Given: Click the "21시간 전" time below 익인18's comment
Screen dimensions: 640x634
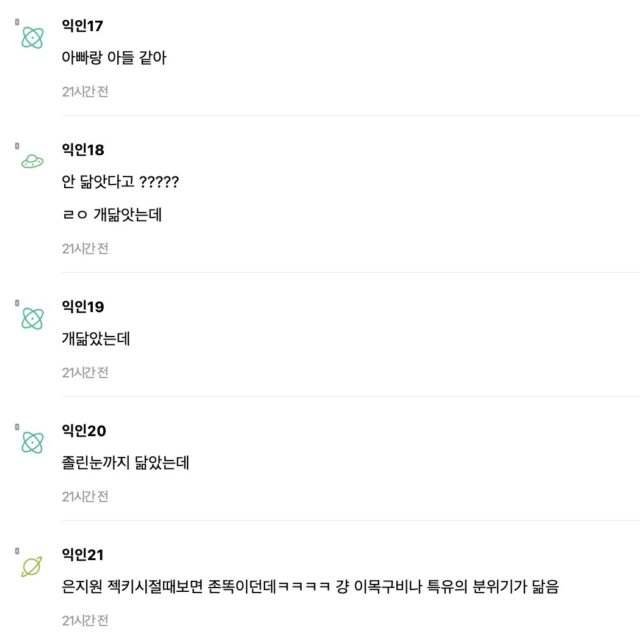Looking at the screenshot, I should (x=85, y=248).
